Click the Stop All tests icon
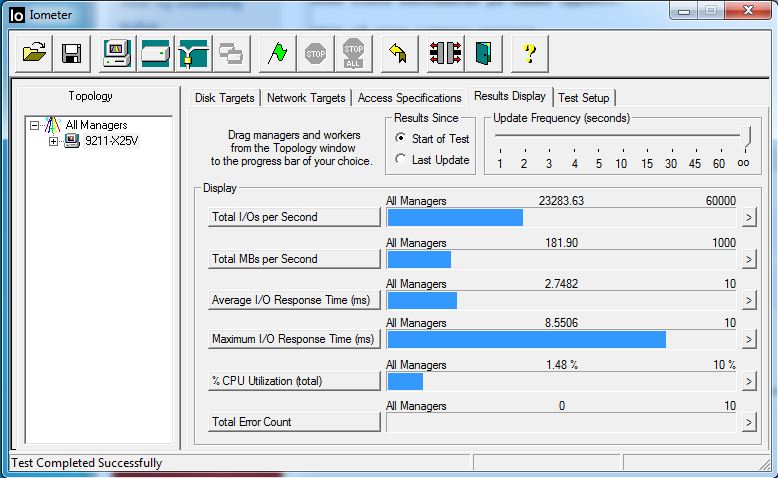Image resolution: width=778 pixels, height=478 pixels. [353, 53]
